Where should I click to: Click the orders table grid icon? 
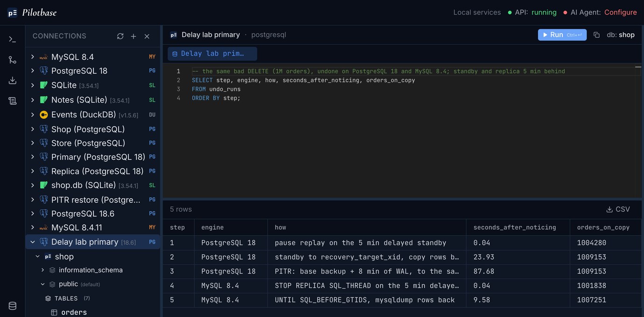pyautogui.click(x=54, y=312)
